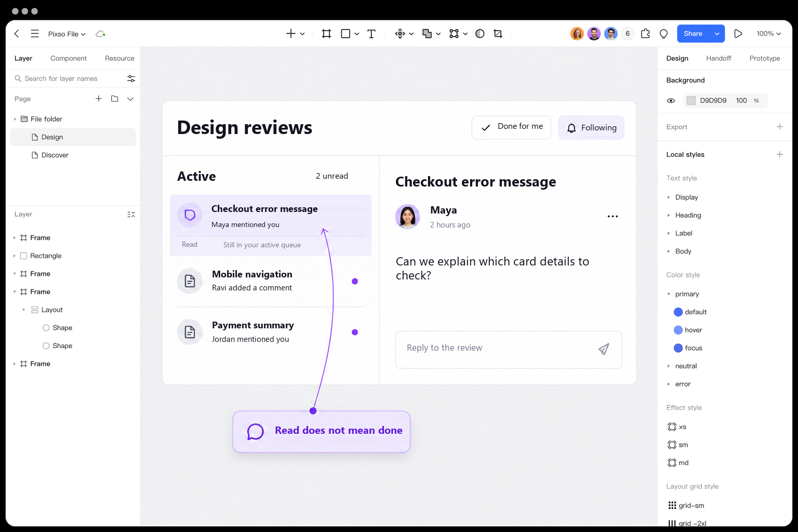This screenshot has height=532, width=798.
Task: Open the Share button dropdown arrow
Action: pos(717,34)
